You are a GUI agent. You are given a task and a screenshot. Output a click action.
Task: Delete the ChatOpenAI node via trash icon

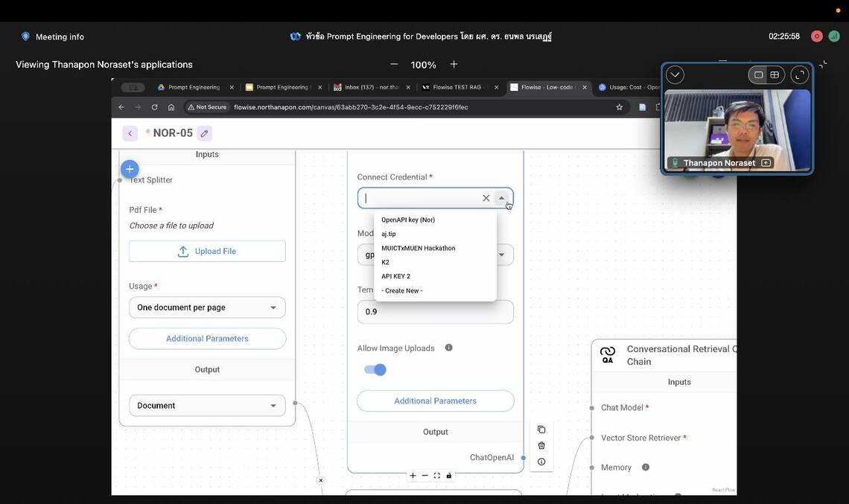(x=541, y=445)
